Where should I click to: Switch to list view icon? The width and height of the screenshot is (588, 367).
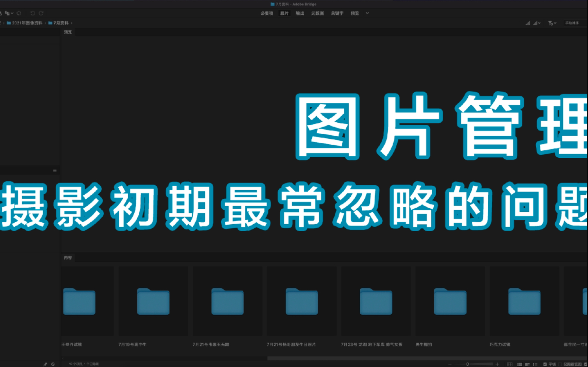tap(535, 364)
